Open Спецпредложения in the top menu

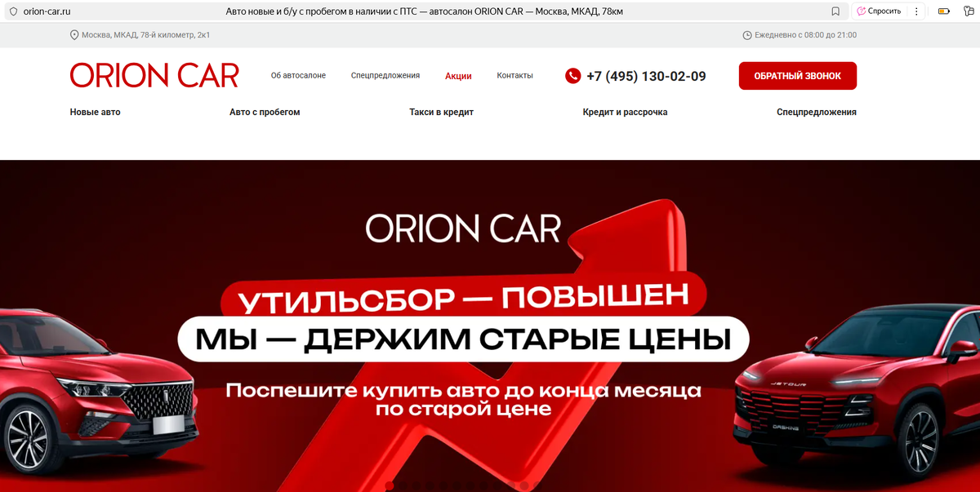pyautogui.click(x=385, y=75)
